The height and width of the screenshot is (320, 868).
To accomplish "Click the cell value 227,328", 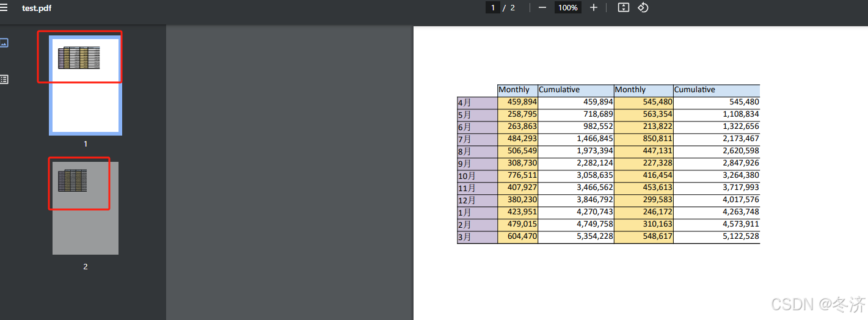I will point(657,163).
